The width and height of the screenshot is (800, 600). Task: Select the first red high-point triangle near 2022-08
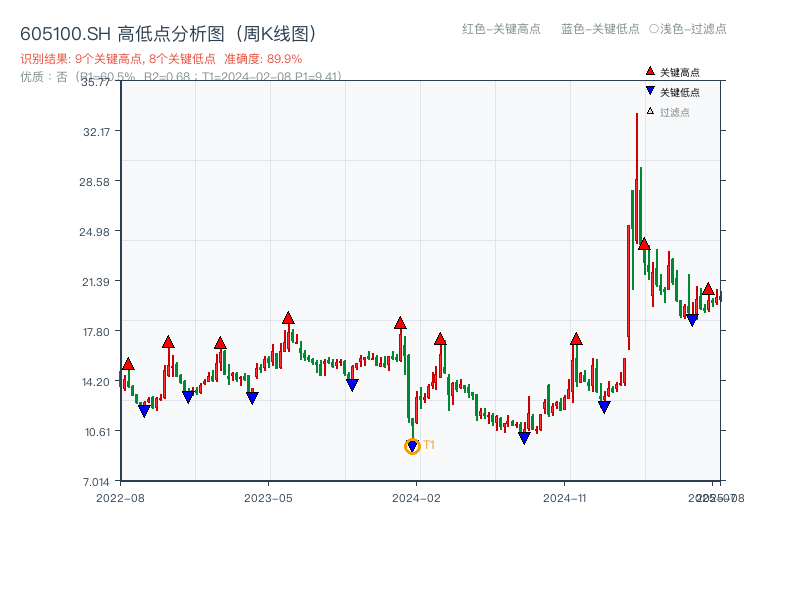(128, 364)
